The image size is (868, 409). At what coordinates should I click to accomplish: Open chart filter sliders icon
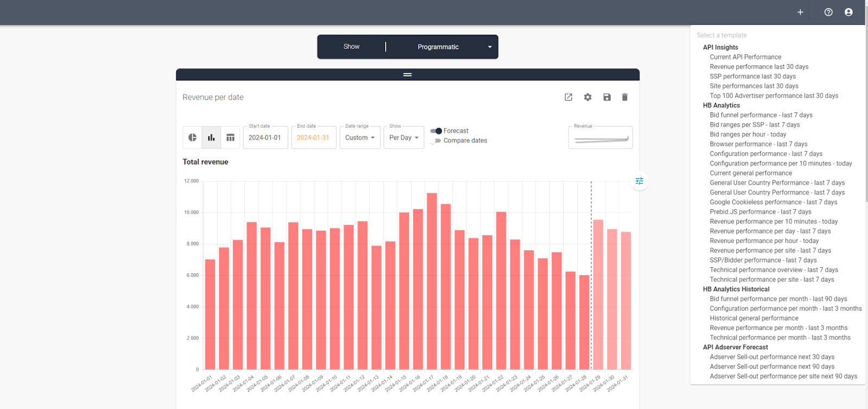(x=640, y=181)
